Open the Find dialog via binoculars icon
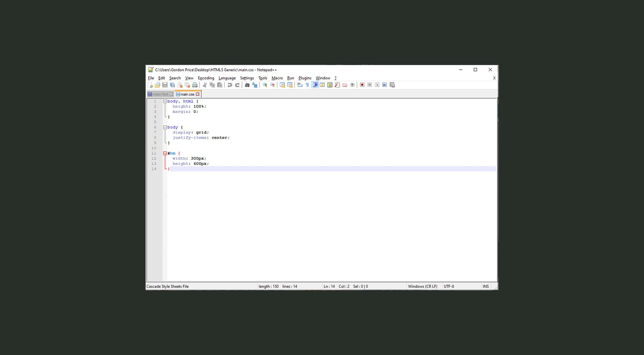 [x=247, y=85]
